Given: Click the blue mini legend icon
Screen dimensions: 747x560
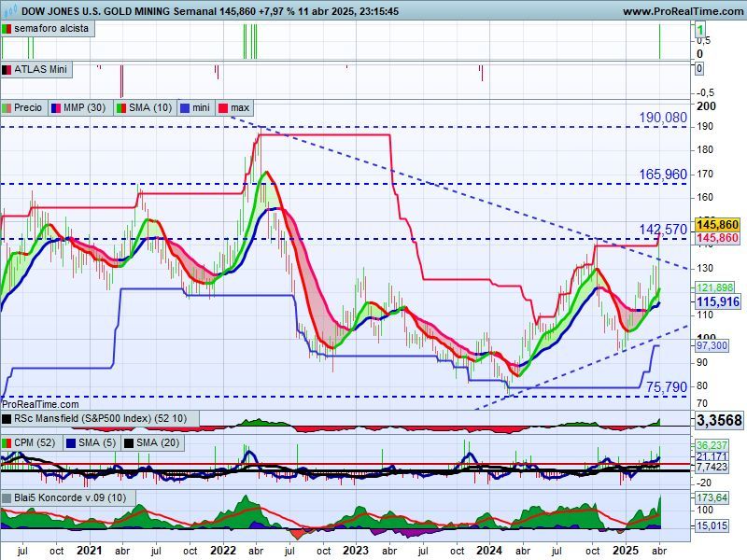Looking at the screenshot, I should [x=185, y=108].
